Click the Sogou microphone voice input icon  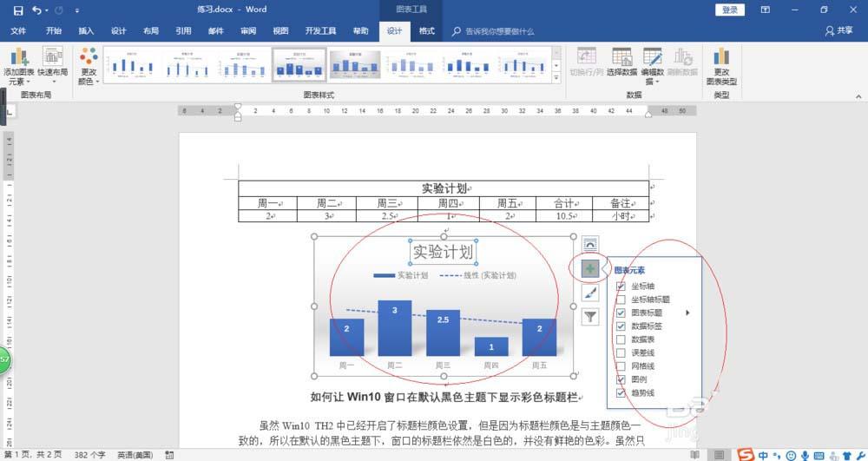(x=805, y=455)
